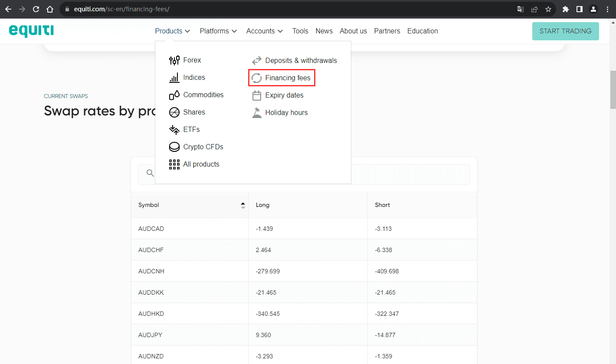Click the Holiday hours palm tree icon
Image resolution: width=616 pixels, height=364 pixels.
coord(257,113)
